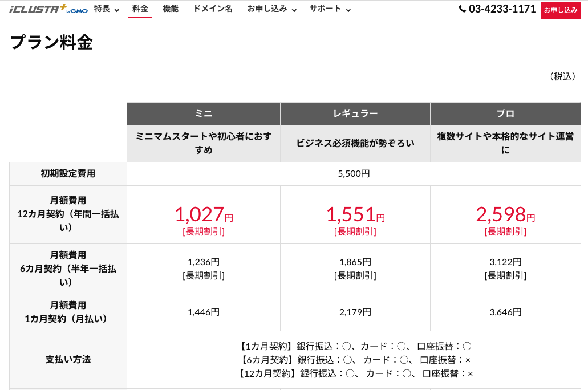Viewport: 588px width, 390px height.
Task: Click the ビジネス必須機能が勢ぞろい description
Action: [x=355, y=143]
